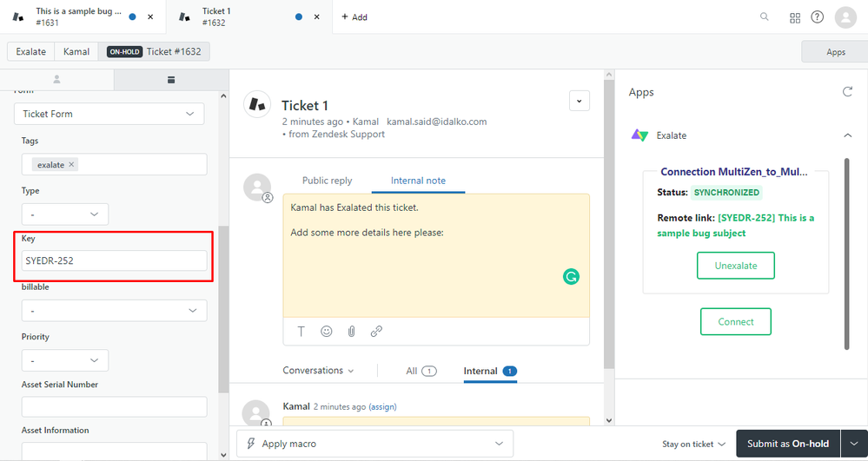The image size is (868, 461).
Task: Click the Exalate app logo
Action: coord(639,135)
